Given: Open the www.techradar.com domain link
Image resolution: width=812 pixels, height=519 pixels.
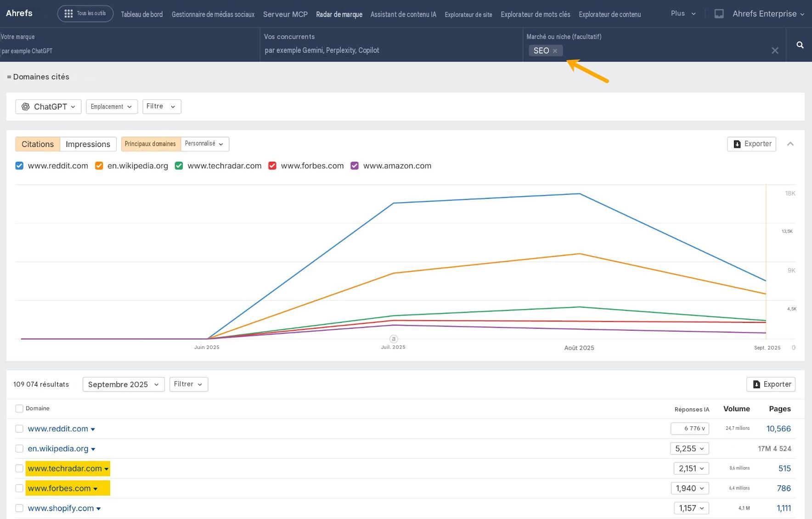Looking at the screenshot, I should coord(65,468).
